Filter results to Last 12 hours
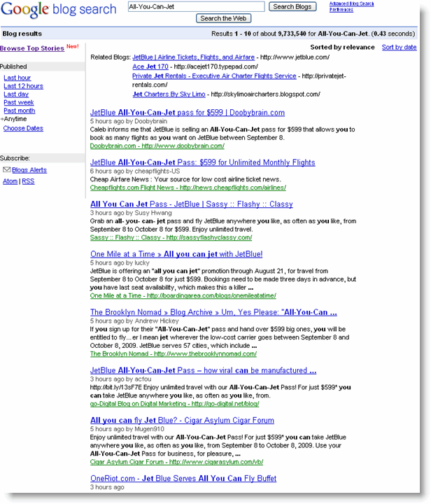Image resolution: width=431 pixels, height=504 pixels. [23, 86]
